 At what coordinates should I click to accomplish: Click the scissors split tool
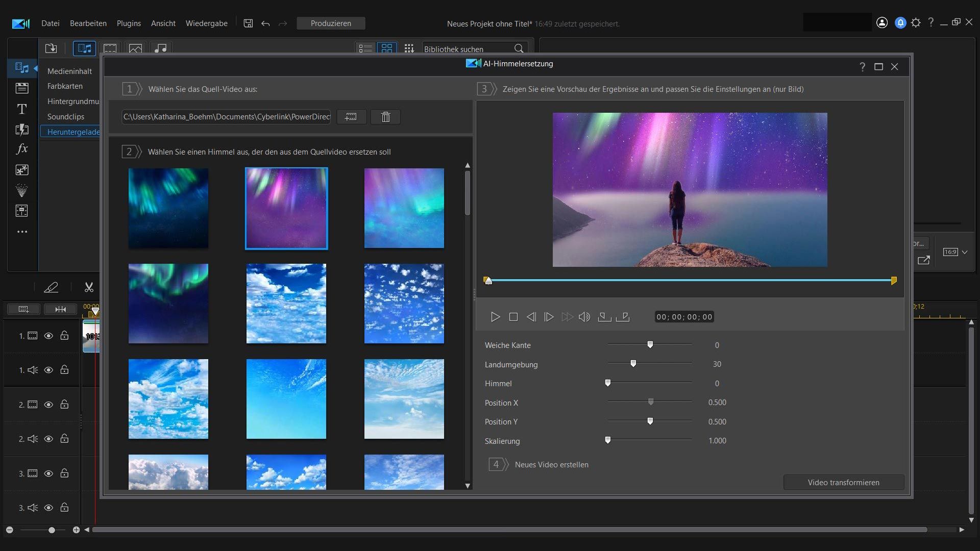click(89, 287)
